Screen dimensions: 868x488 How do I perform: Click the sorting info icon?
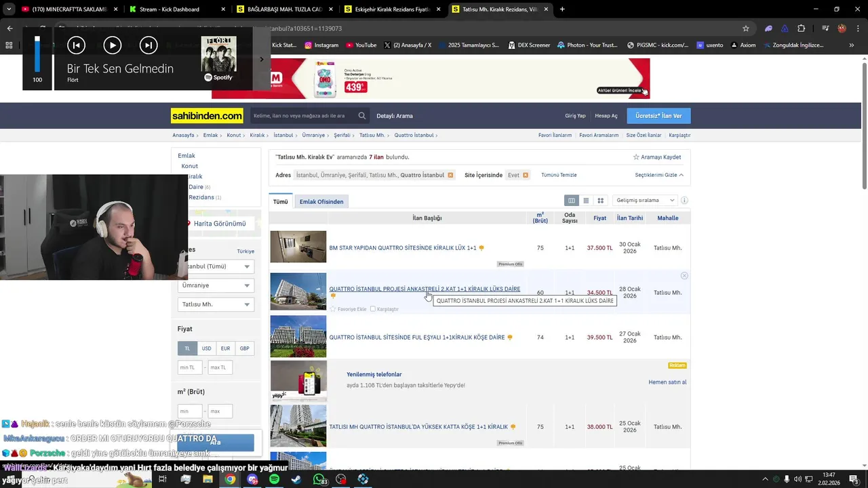684,201
